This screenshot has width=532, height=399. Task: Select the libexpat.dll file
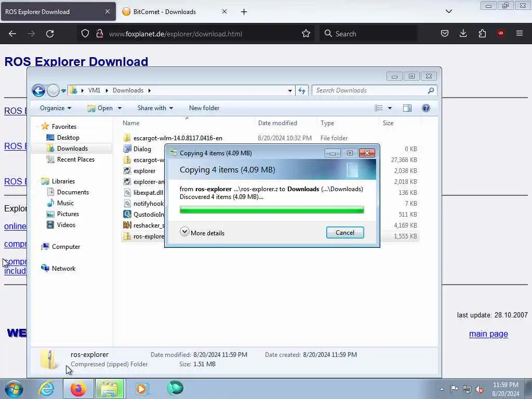coord(143,192)
